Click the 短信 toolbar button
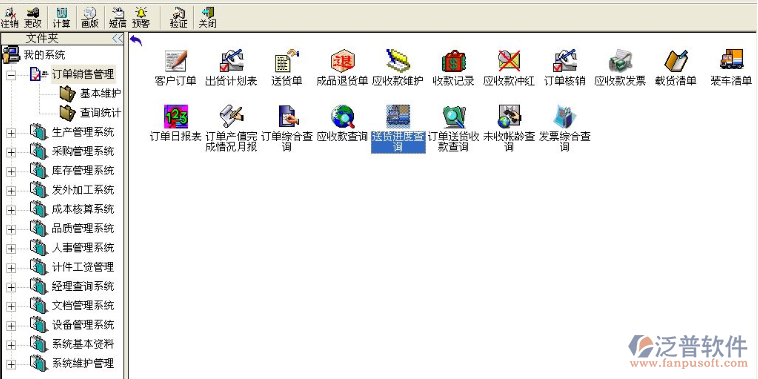The width and height of the screenshot is (758, 379). pyautogui.click(x=117, y=17)
